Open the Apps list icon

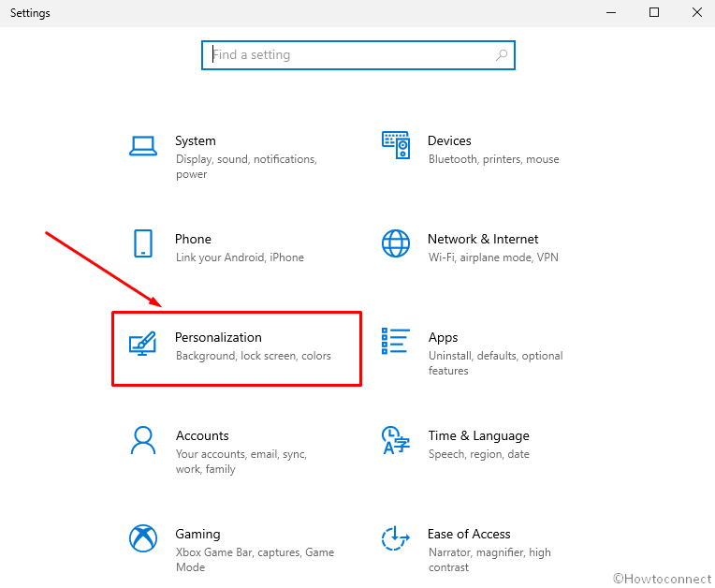(x=395, y=341)
